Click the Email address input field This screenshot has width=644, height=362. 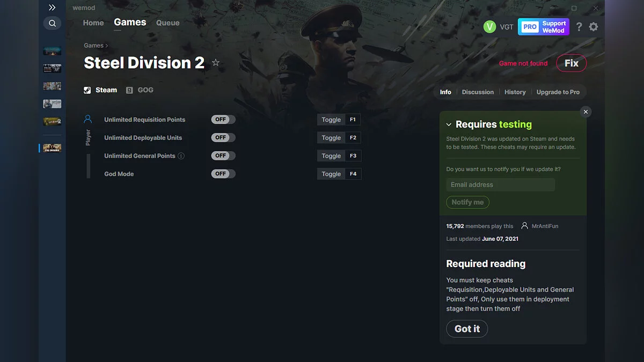[500, 184]
